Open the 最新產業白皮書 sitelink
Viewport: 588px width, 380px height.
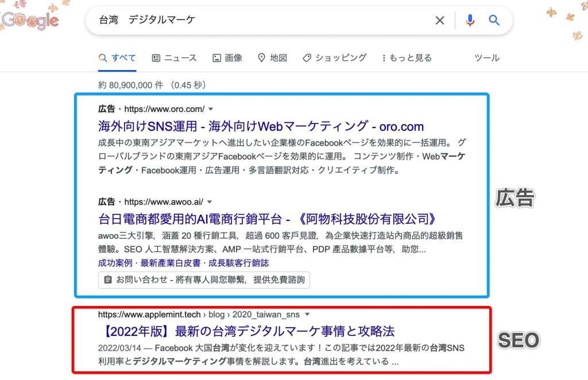coord(170,263)
